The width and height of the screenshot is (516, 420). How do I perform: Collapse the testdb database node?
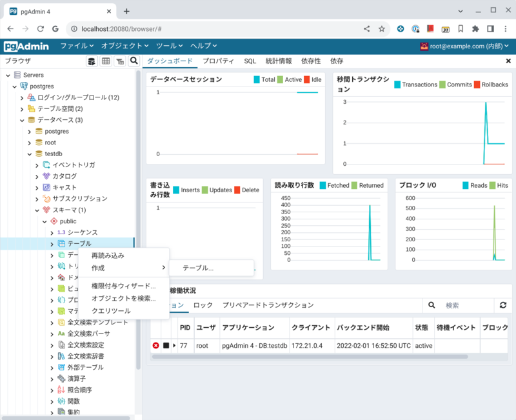pos(29,154)
